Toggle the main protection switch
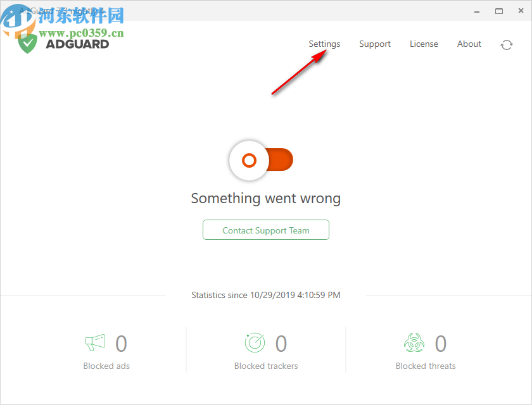This screenshot has height=405, width=532. tap(260, 160)
